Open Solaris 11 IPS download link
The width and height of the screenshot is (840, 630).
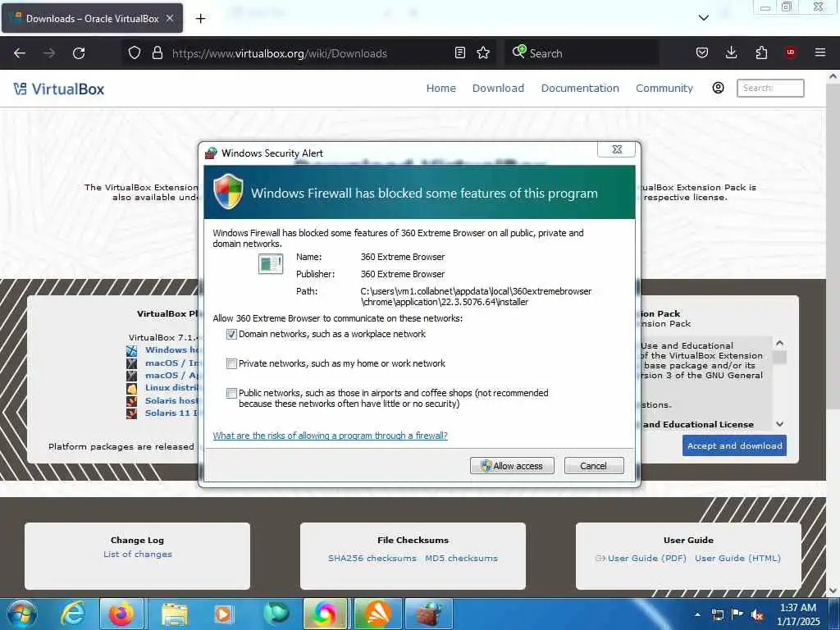pyautogui.click(x=171, y=413)
